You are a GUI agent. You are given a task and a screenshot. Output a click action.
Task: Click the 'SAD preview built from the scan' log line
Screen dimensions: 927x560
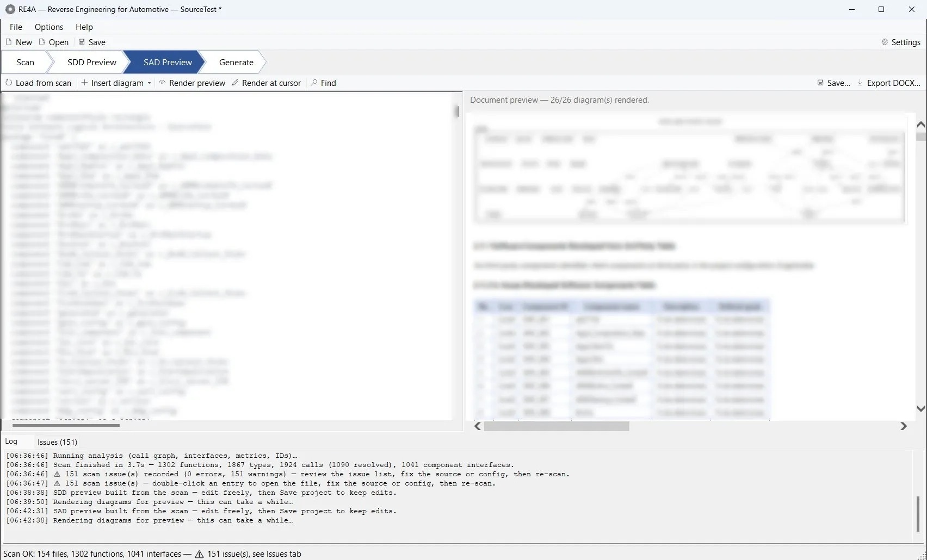(x=201, y=511)
